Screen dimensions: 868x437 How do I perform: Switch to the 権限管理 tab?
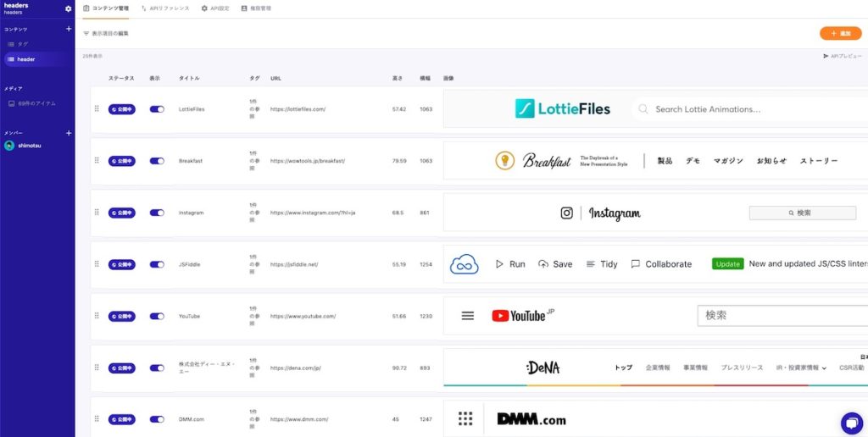click(x=256, y=8)
